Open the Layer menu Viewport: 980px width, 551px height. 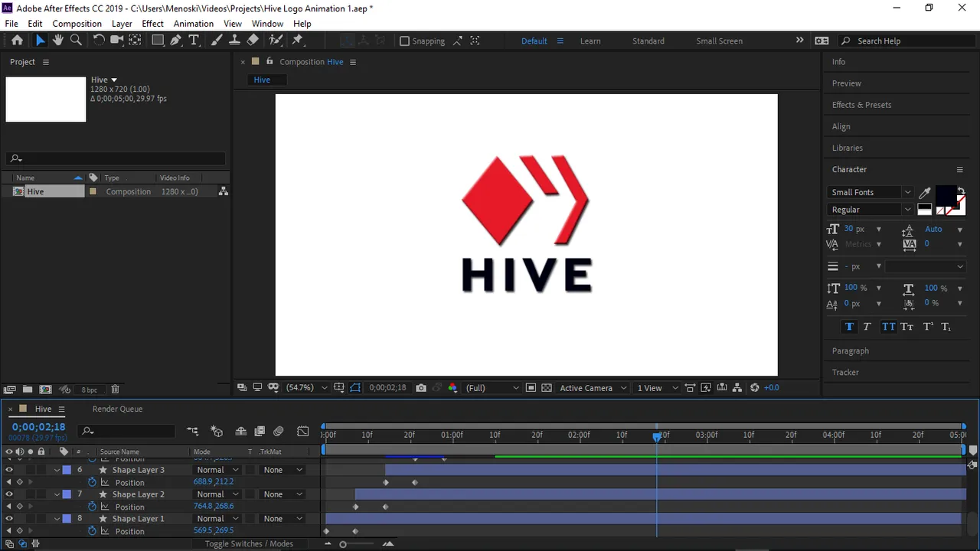[122, 24]
